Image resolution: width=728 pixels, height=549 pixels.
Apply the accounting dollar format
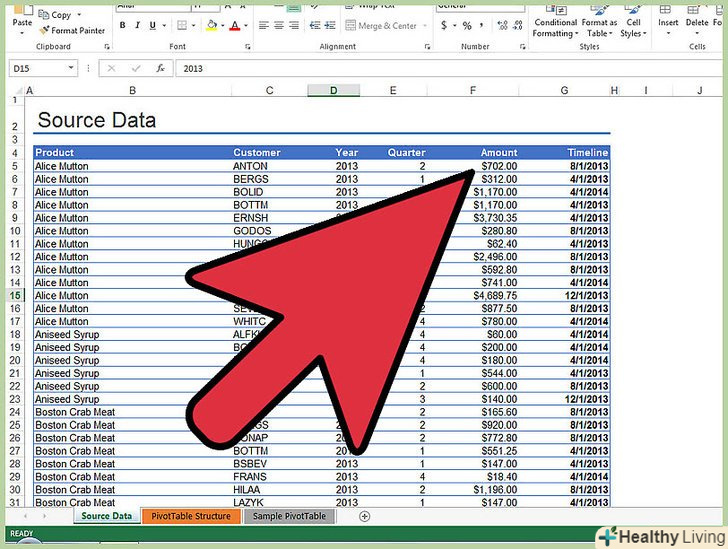(x=444, y=26)
